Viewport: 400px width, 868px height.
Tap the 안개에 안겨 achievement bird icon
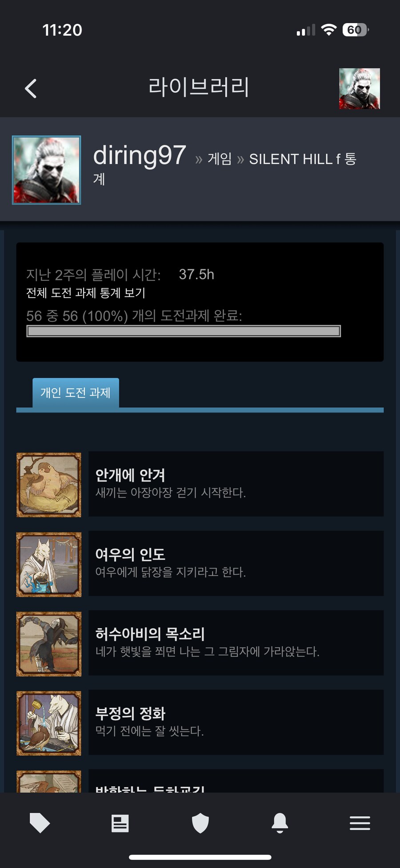point(49,484)
